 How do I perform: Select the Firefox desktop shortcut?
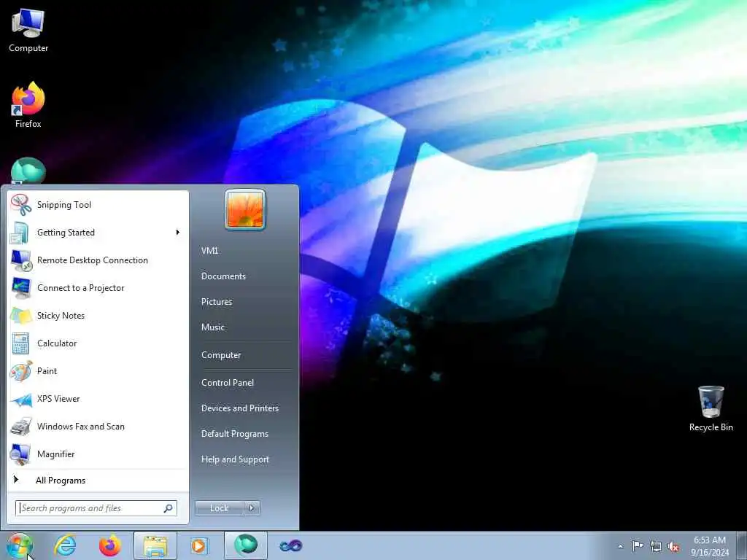pos(28,105)
